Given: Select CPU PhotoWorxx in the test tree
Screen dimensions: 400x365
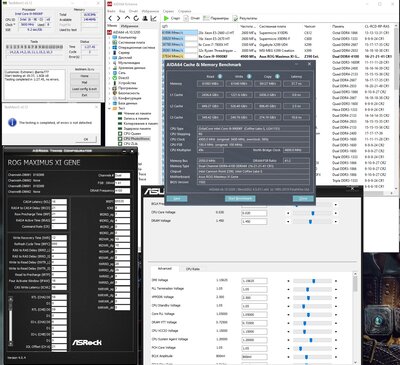Looking at the screenshot, I should coord(137,138).
